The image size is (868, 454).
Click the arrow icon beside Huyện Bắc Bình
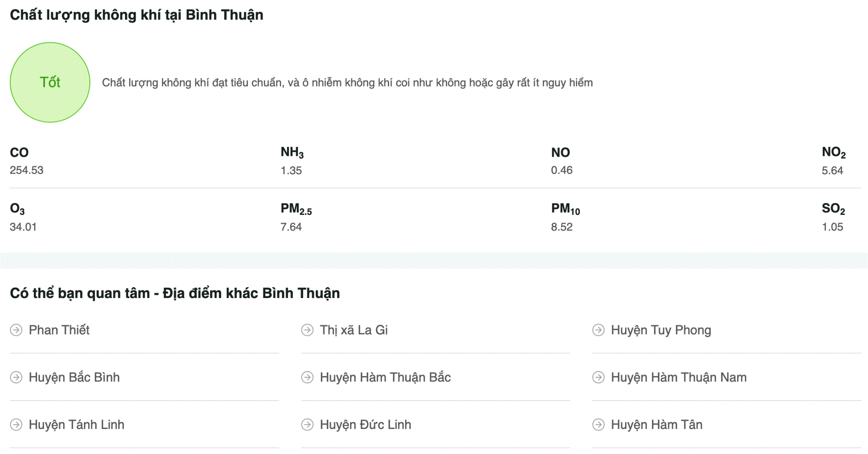point(16,377)
